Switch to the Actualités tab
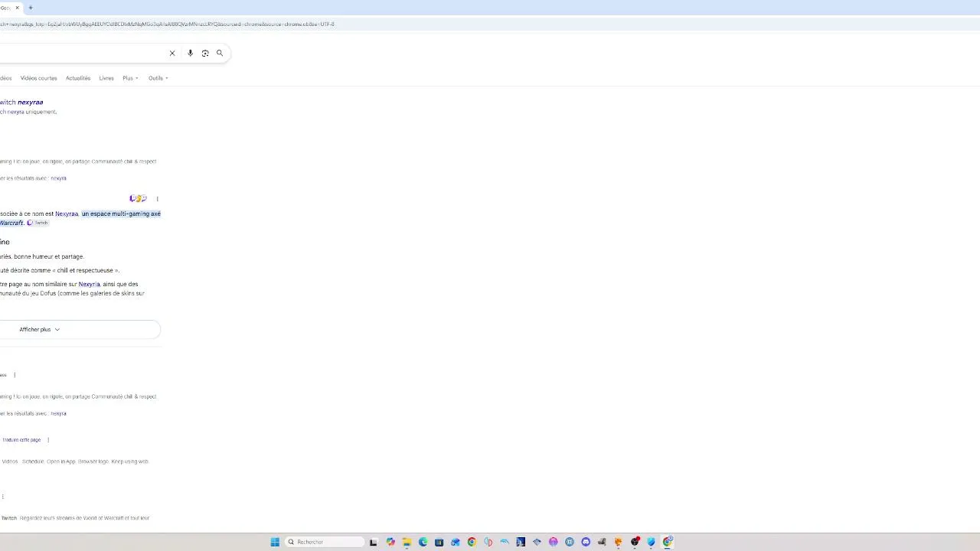Image resolution: width=980 pixels, height=551 pixels. [78, 78]
